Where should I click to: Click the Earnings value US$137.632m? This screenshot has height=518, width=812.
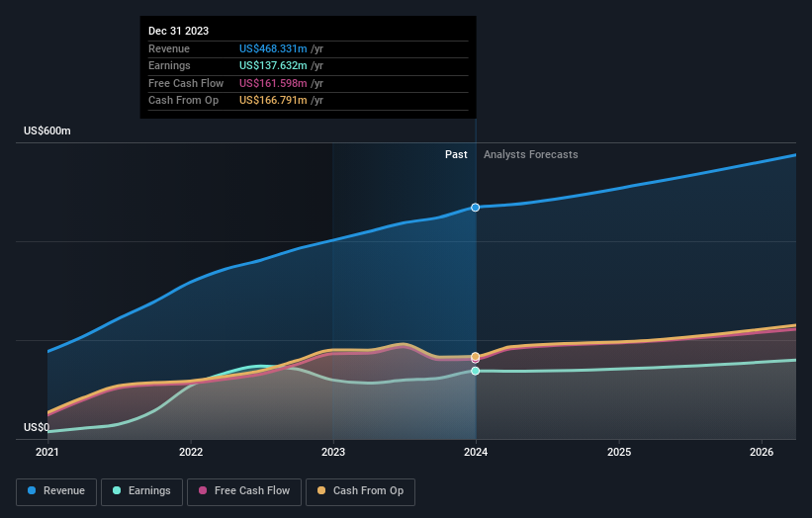point(273,65)
